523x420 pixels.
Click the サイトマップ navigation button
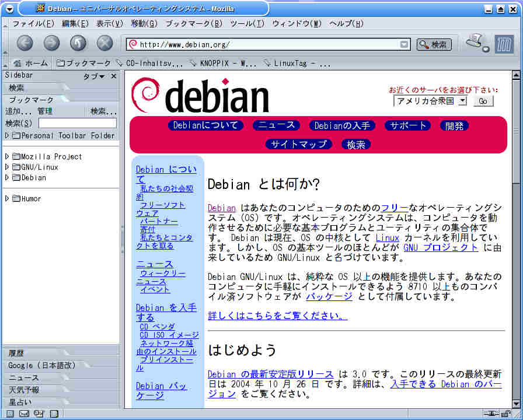click(x=299, y=144)
